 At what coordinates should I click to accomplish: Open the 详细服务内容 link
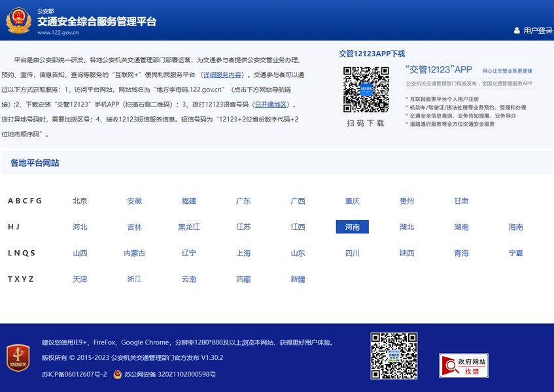click(222, 74)
